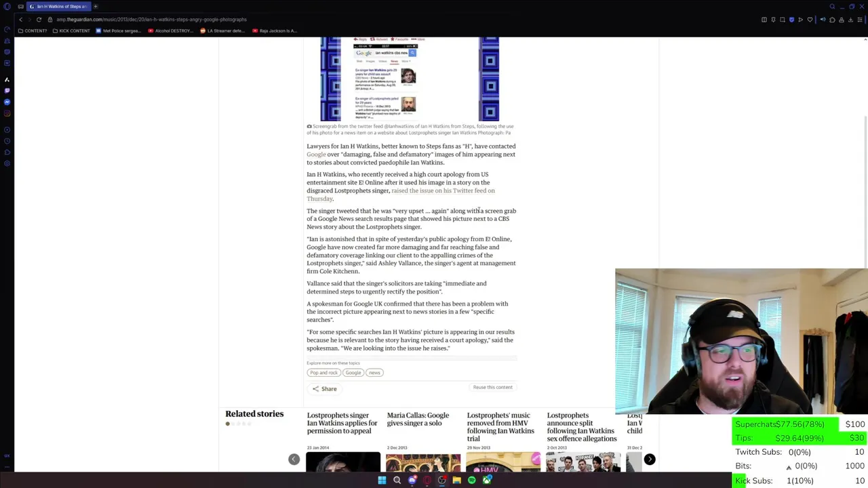Click the speaker audio icon in toolbar
The image size is (868, 488).
[823, 20]
